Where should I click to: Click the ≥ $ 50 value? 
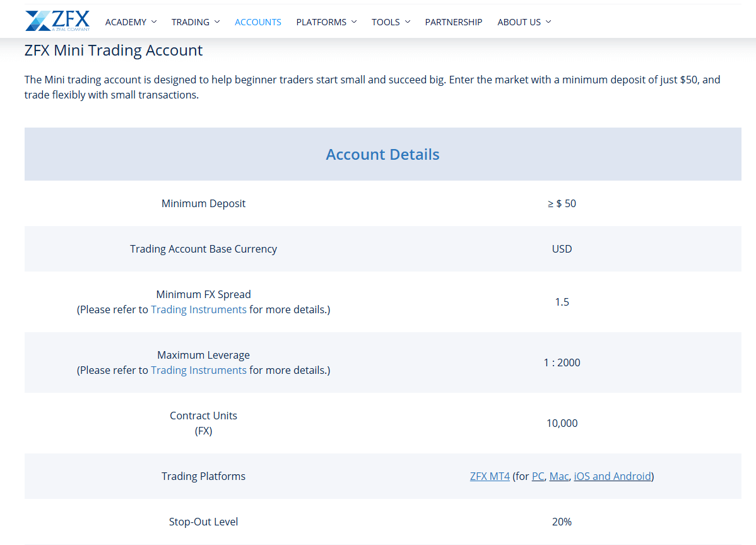(562, 203)
